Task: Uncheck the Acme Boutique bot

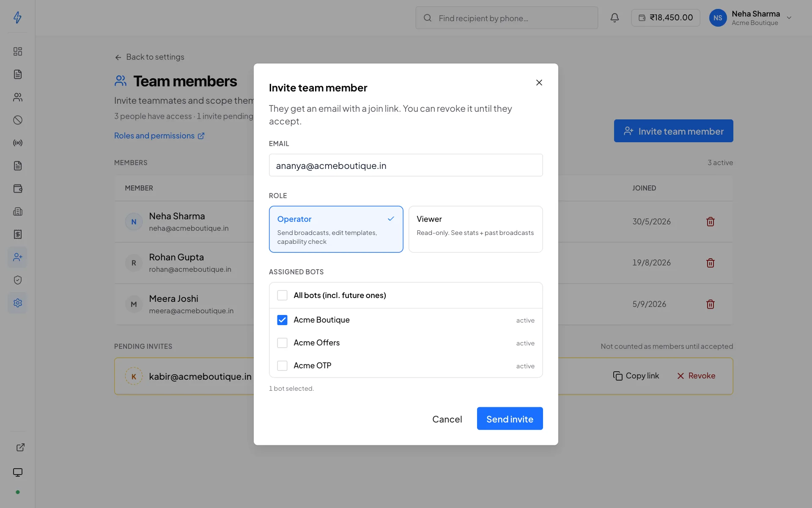Action: pos(282,320)
